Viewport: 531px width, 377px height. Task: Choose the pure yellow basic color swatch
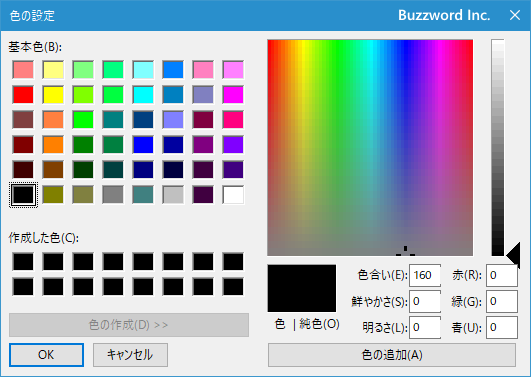(53, 95)
